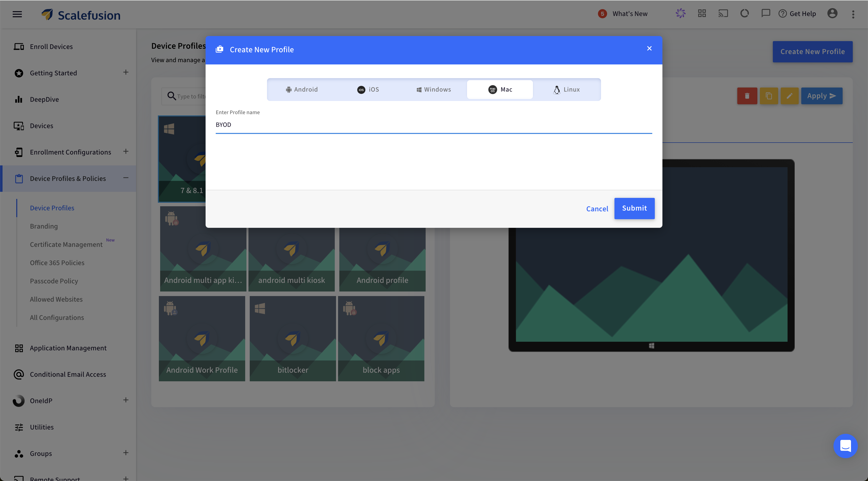Select the 7 & 8.1 Windows profile card
Screen dimensions: 868x481
(x=182, y=159)
